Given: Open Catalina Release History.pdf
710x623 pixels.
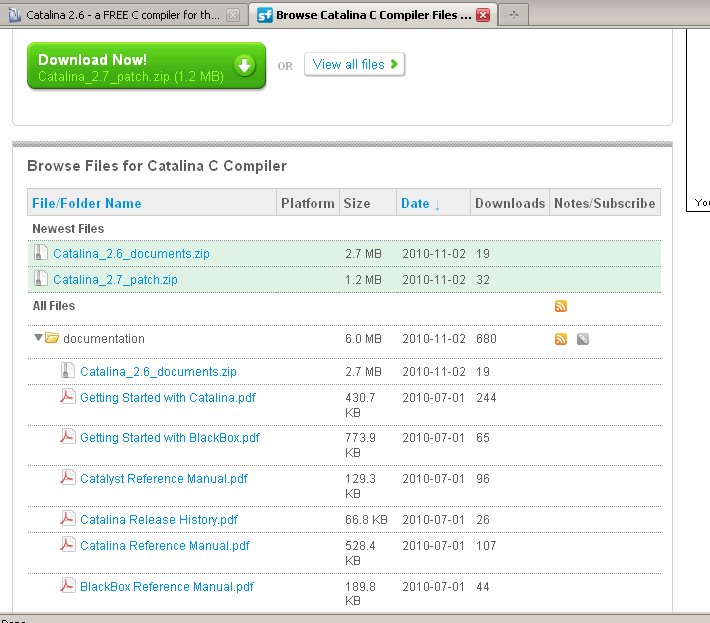Looking at the screenshot, I should (158, 520).
